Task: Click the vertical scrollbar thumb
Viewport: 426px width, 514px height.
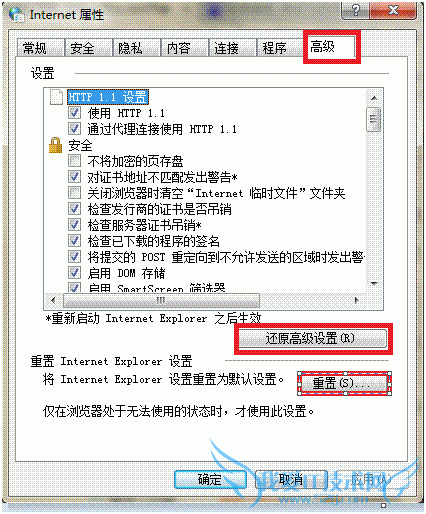Action: click(x=374, y=119)
